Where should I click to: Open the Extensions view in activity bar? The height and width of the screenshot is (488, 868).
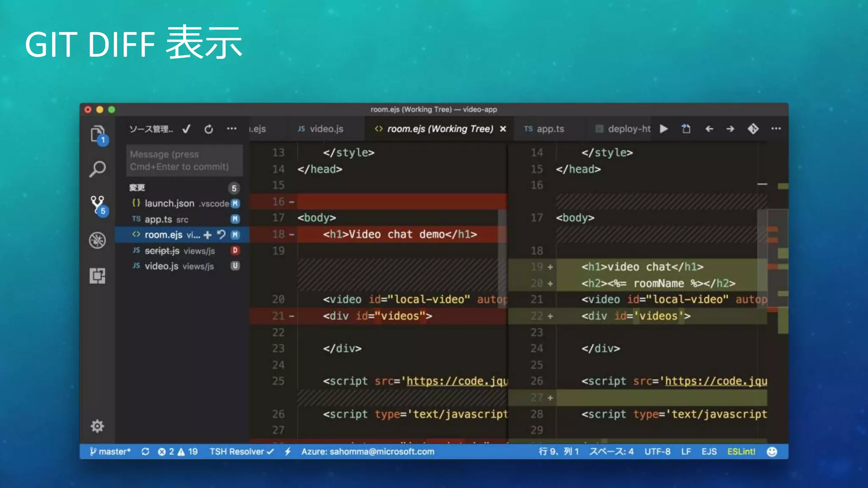click(97, 276)
